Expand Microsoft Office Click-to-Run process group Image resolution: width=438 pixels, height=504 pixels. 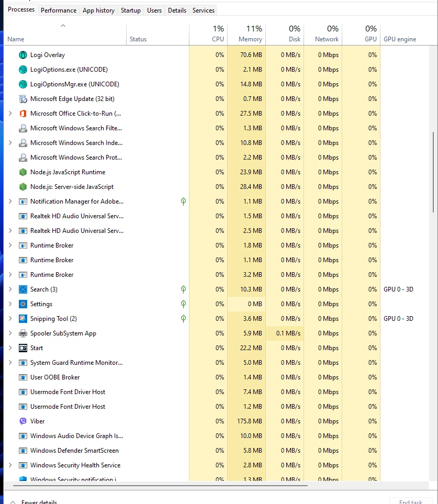(x=10, y=114)
